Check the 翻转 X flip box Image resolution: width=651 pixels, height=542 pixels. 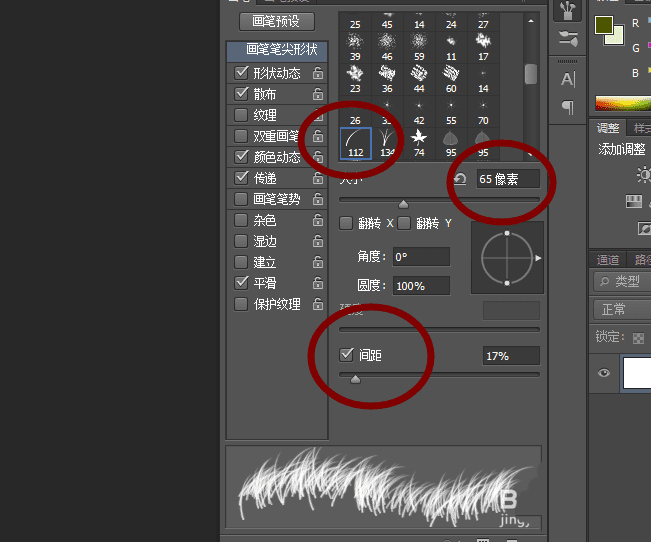(346, 223)
